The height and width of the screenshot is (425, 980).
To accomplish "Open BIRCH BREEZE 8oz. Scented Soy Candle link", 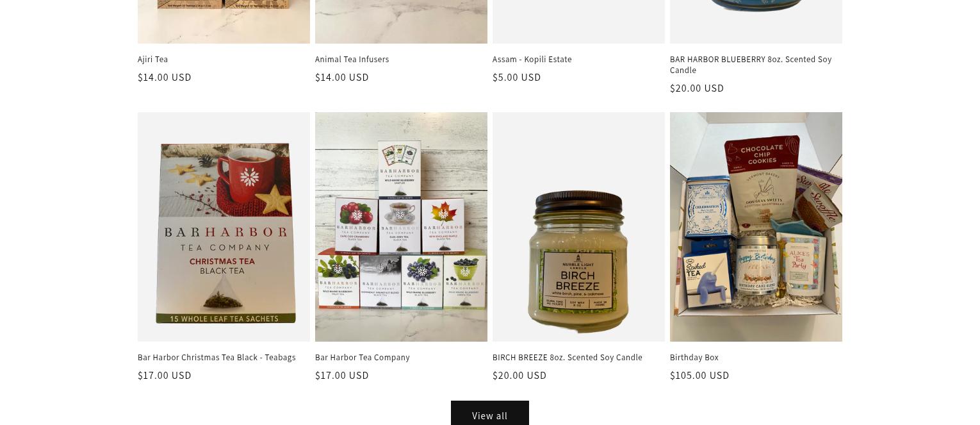I will coord(567,358).
